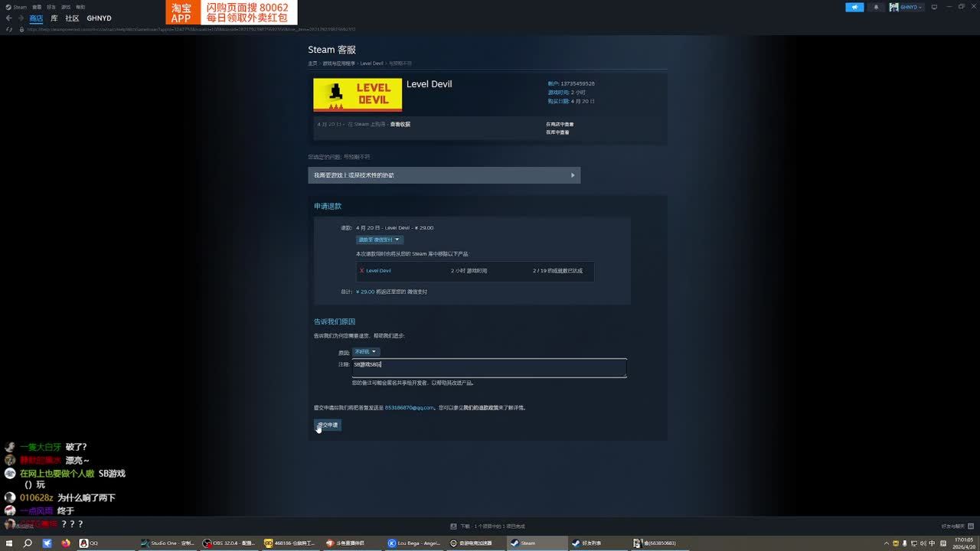This screenshot has height=551, width=980.
Task: Click the Level Devil item in refund list
Action: pyautogui.click(x=378, y=271)
